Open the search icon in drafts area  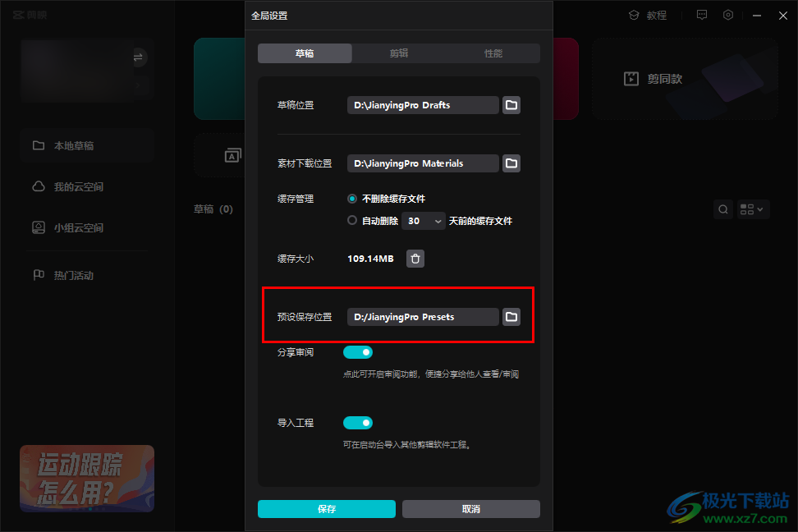click(722, 209)
